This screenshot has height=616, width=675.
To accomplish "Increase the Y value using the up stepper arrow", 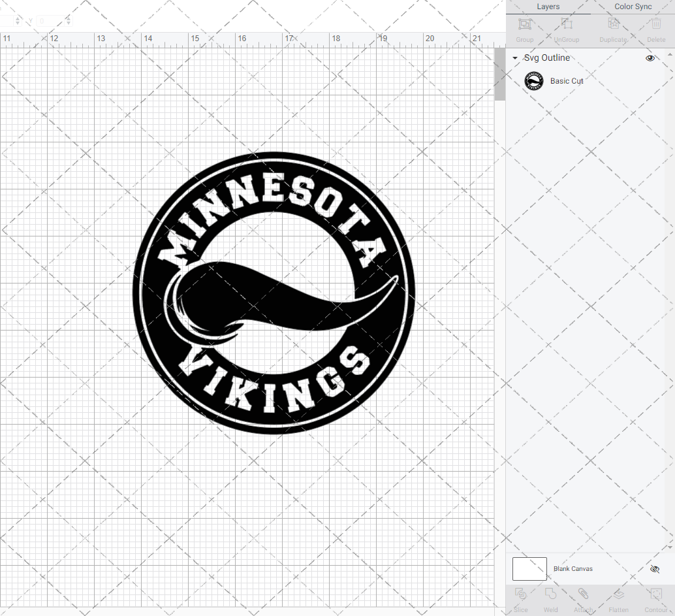I will click(68, 18).
